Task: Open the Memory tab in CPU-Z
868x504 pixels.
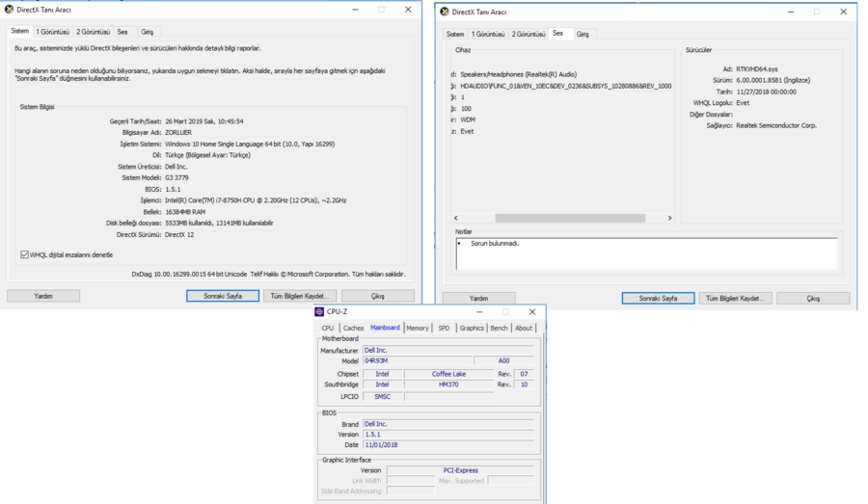Action: [x=418, y=328]
